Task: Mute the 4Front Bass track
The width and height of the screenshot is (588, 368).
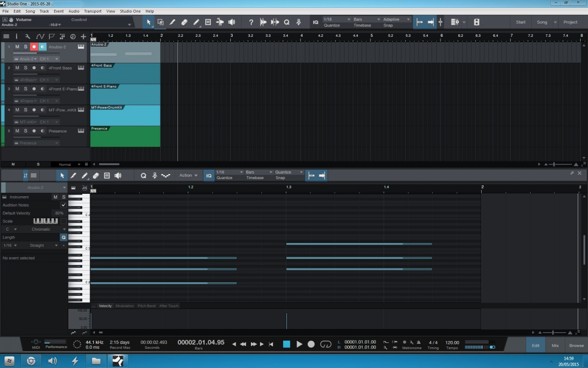Action: [x=17, y=68]
